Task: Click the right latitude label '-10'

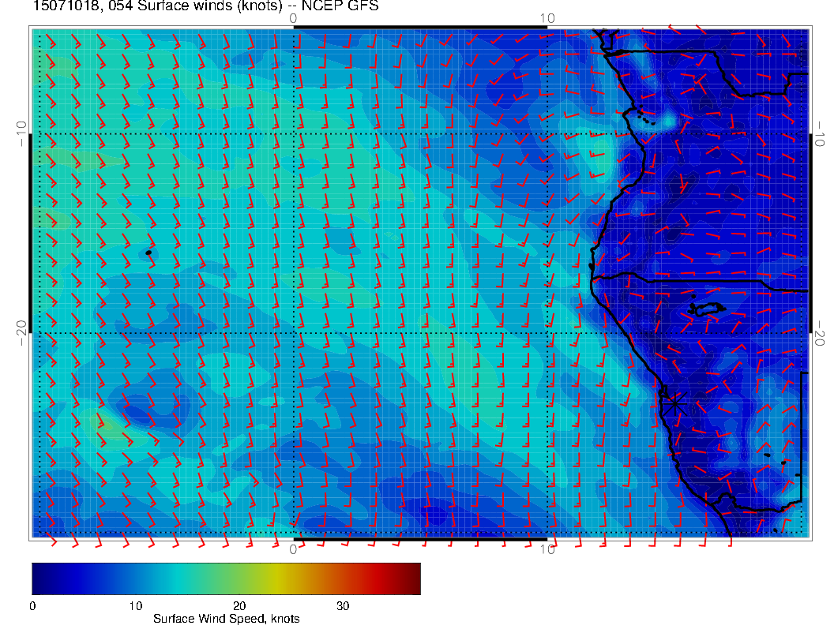Action: [x=819, y=134]
